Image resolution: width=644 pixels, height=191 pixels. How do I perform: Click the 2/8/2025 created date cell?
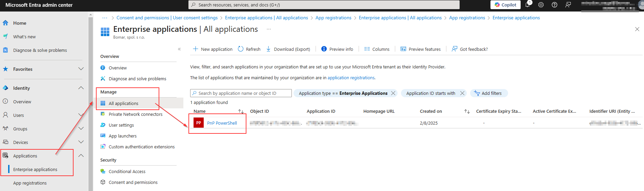coord(429,123)
